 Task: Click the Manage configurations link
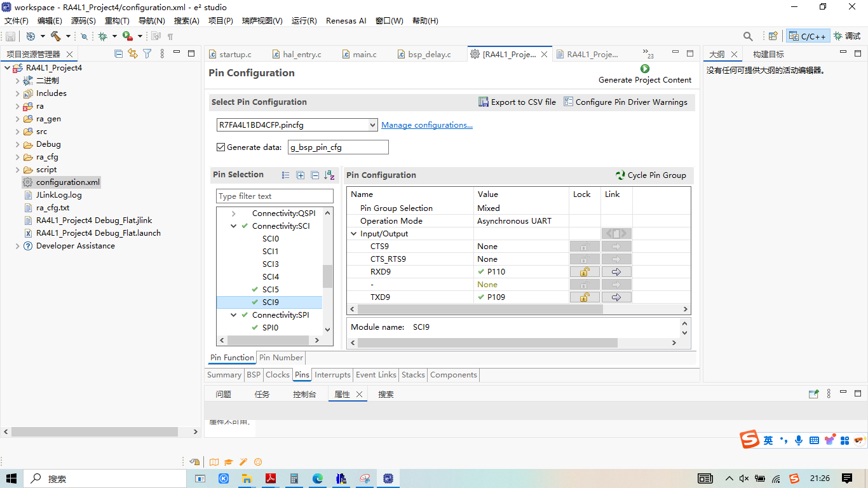(427, 125)
